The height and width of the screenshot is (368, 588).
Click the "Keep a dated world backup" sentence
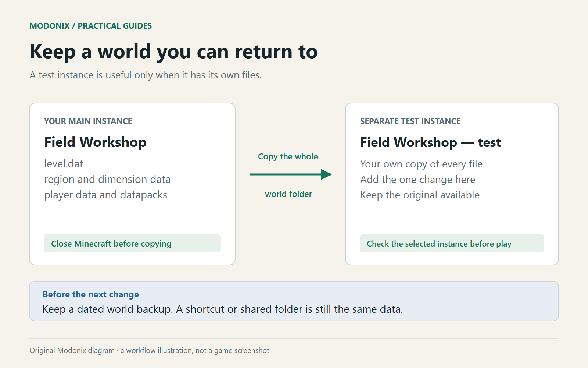[x=108, y=309]
